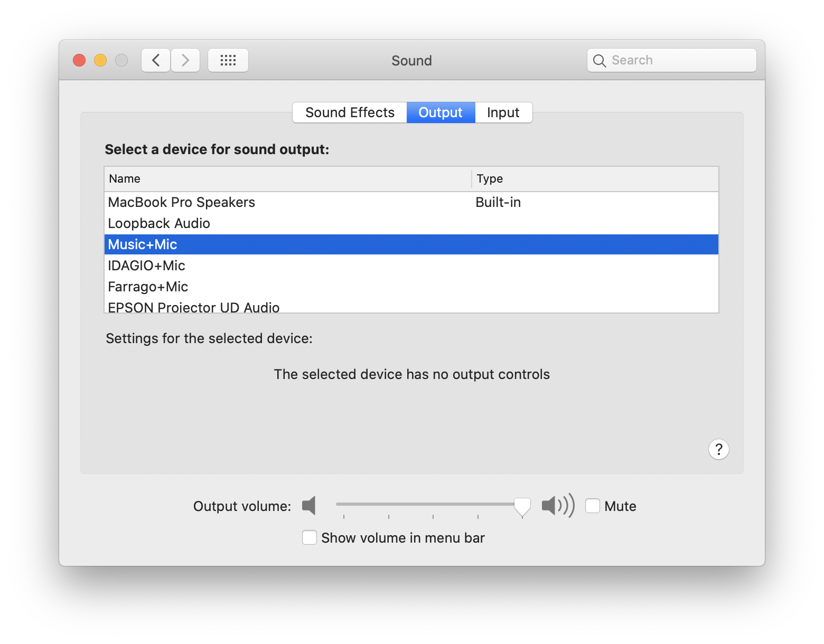Viewport: 824px width, 644px height.
Task: Close the Sound window with the red button
Action: 79,60
